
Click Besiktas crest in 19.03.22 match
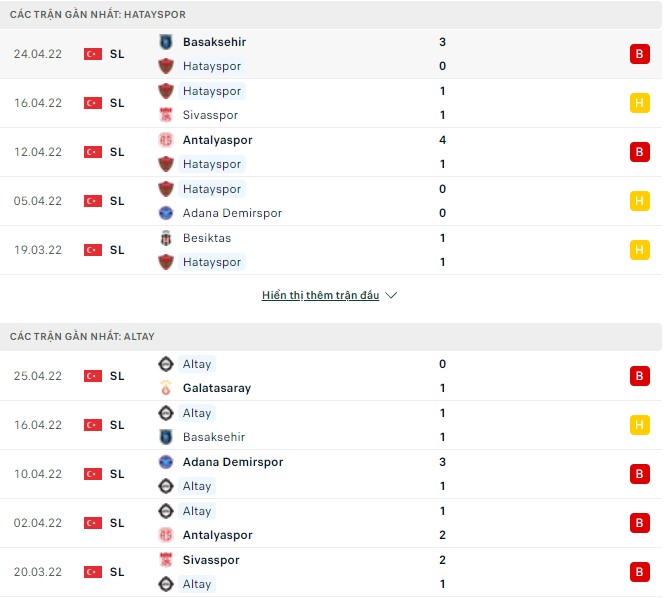166,238
